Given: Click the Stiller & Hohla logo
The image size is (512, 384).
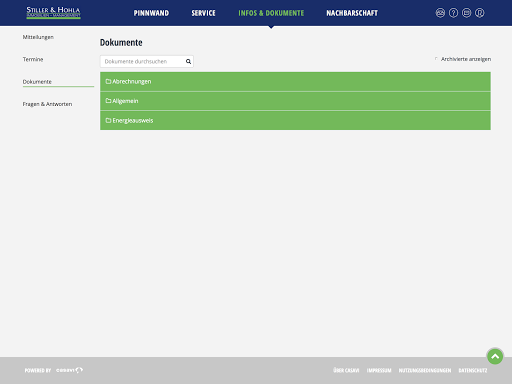Looking at the screenshot, I should click(x=53, y=13).
